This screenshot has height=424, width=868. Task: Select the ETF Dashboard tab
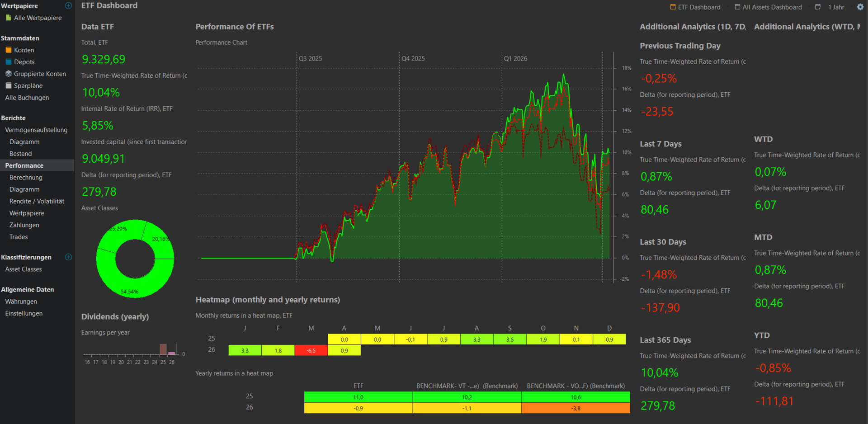pyautogui.click(x=695, y=7)
